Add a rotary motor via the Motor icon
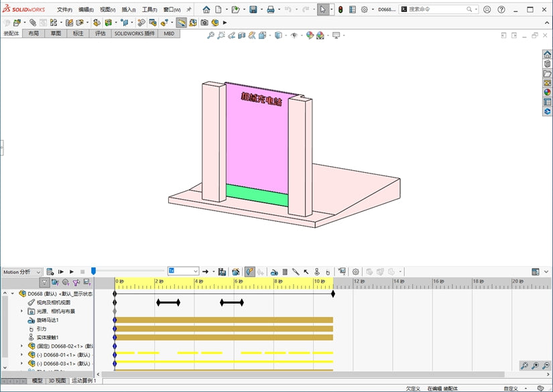 (x=274, y=272)
